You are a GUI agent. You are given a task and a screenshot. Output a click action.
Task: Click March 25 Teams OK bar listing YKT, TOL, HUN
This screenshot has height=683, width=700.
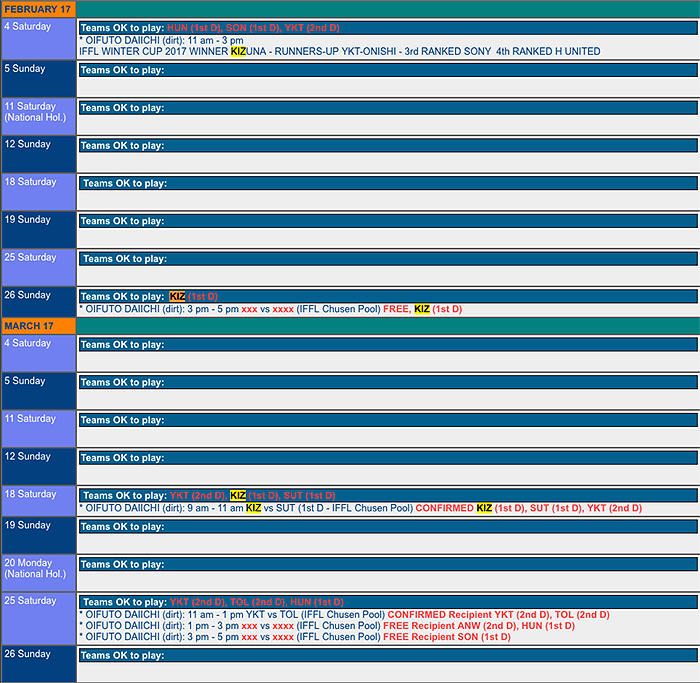tap(387, 603)
